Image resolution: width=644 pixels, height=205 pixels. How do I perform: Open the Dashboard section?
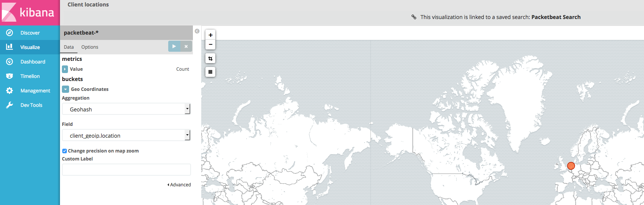click(x=33, y=62)
